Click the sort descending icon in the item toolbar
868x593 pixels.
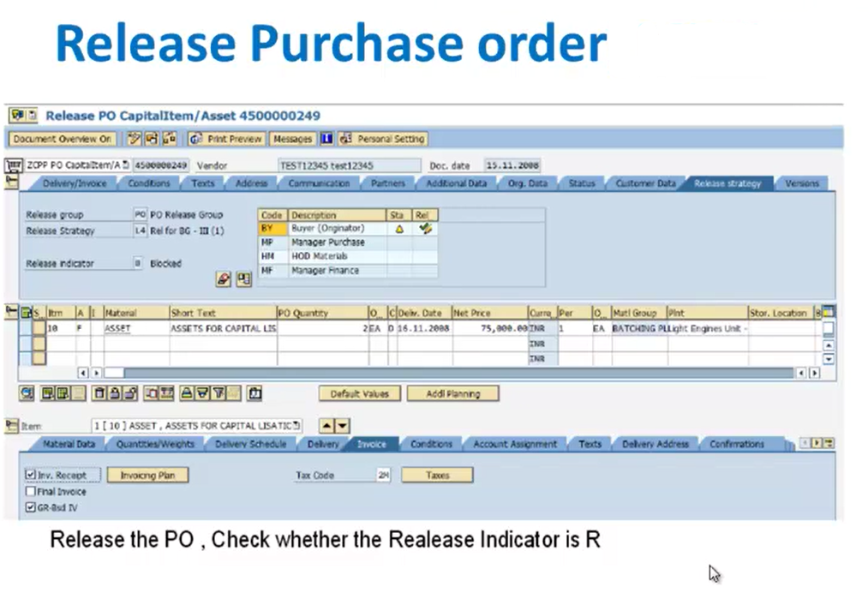click(x=202, y=393)
